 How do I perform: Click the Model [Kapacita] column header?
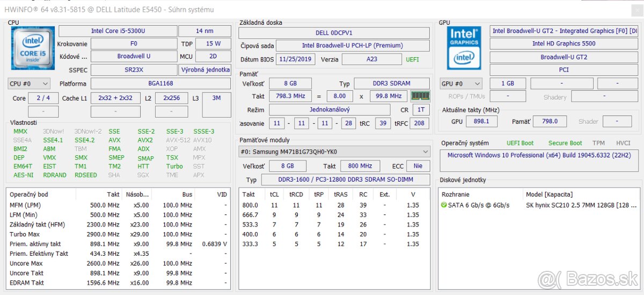[548, 195]
